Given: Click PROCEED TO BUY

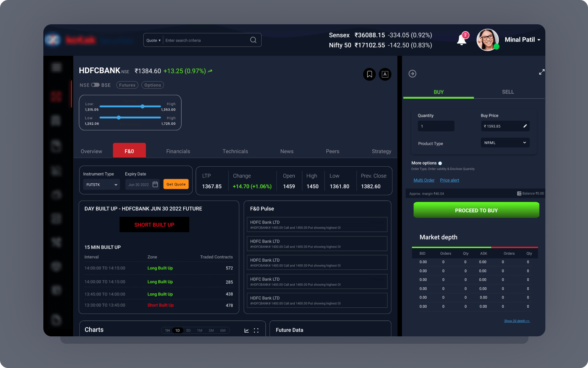Looking at the screenshot, I should click(476, 210).
